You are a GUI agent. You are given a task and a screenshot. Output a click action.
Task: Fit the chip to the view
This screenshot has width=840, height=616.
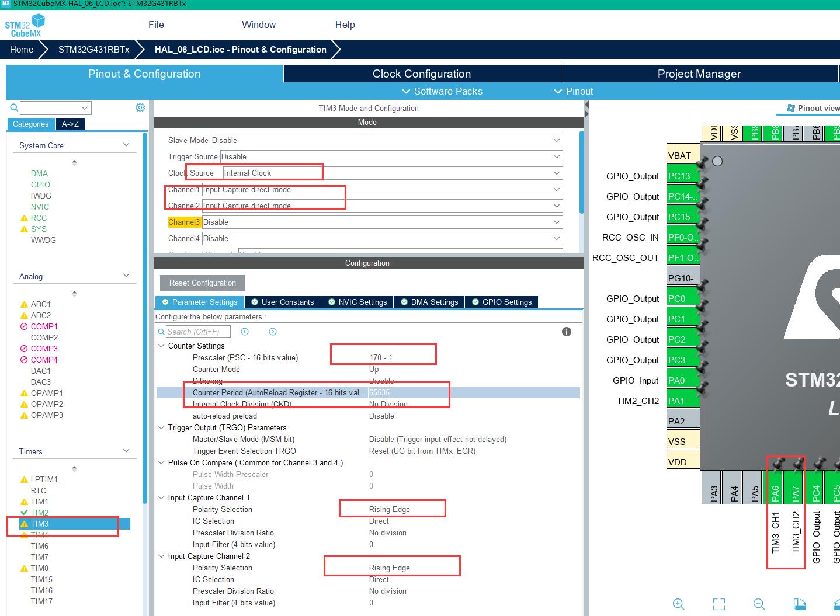719,604
